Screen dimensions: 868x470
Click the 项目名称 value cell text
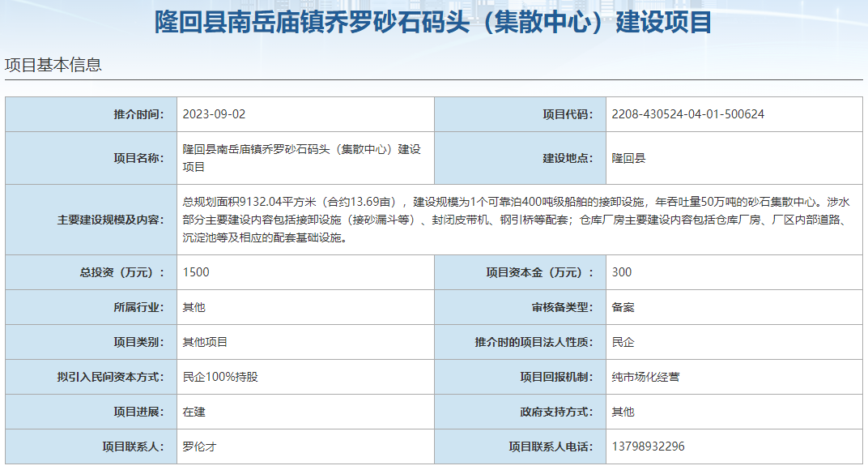[301, 158]
